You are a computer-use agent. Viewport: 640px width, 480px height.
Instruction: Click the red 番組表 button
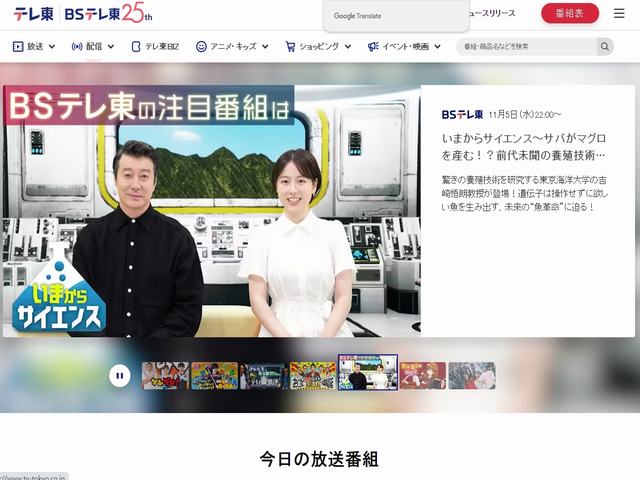(570, 13)
